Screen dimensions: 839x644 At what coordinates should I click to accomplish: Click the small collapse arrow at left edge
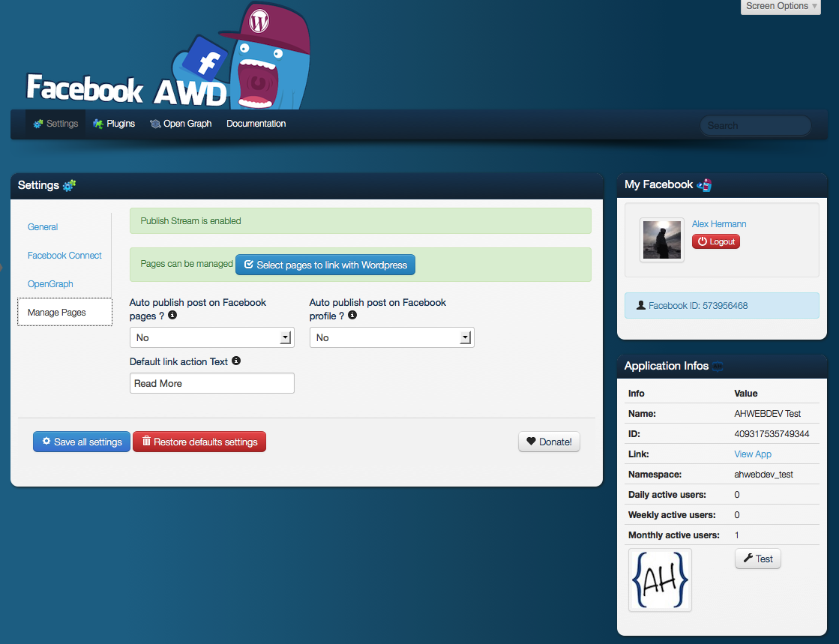(x=2, y=268)
